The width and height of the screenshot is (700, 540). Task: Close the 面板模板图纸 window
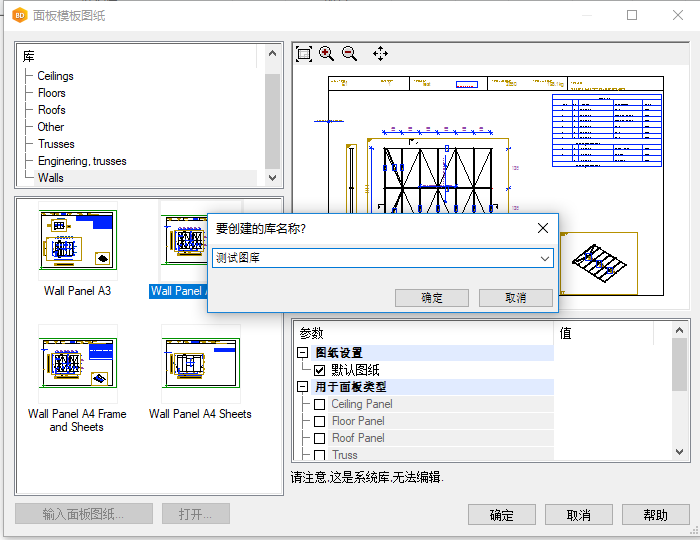(x=678, y=16)
